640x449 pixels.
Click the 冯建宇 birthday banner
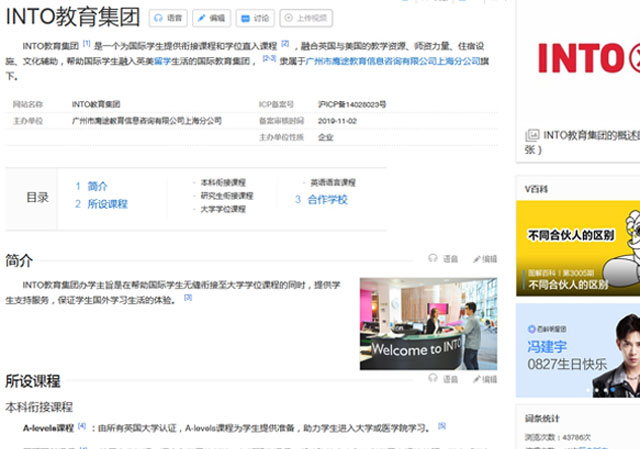tap(577, 350)
